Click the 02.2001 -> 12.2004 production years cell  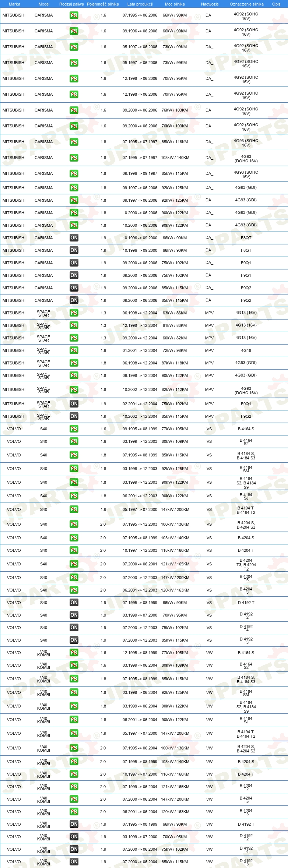coord(140,404)
